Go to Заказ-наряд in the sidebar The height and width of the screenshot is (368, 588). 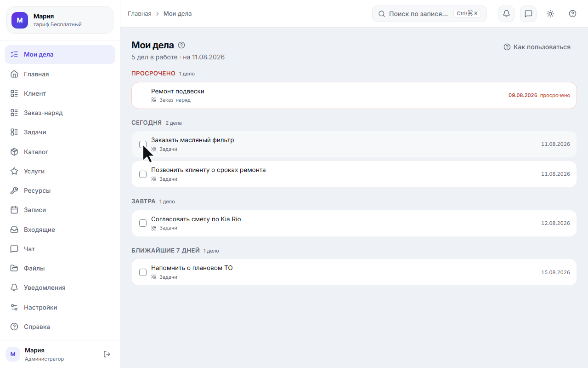(x=60, y=113)
